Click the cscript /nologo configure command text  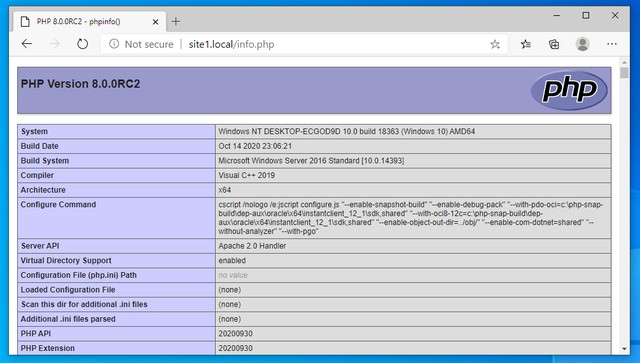[x=411, y=218]
